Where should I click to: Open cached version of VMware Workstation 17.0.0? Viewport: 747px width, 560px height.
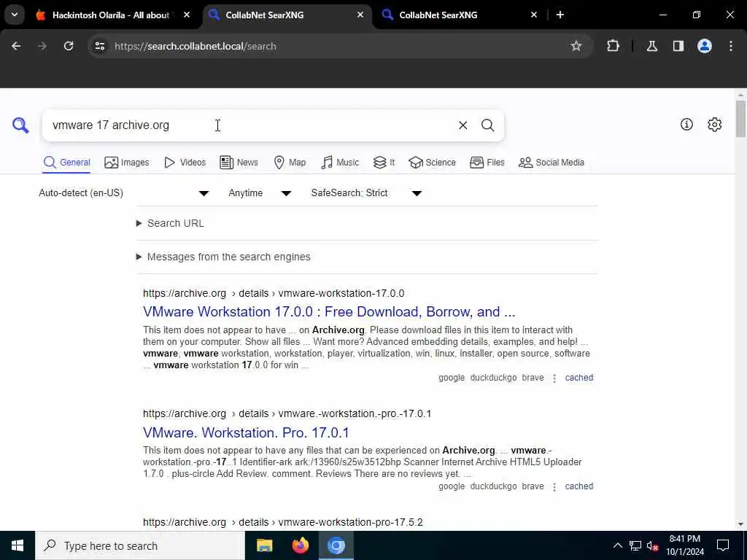[x=578, y=378]
